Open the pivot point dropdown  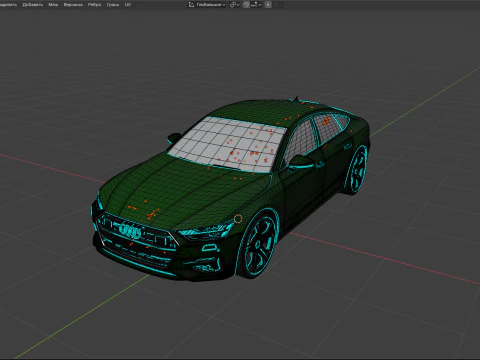(x=235, y=5)
